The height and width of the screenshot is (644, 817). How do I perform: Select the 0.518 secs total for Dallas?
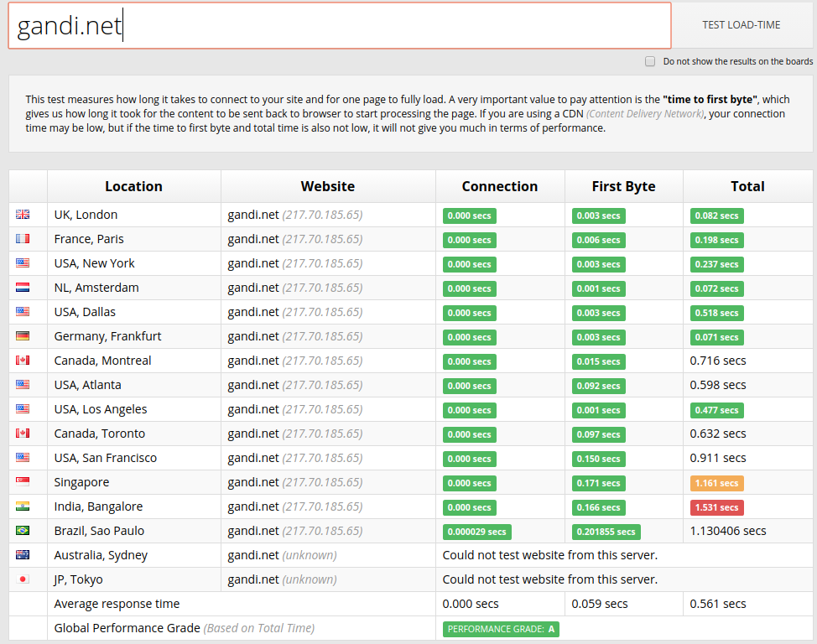point(716,313)
